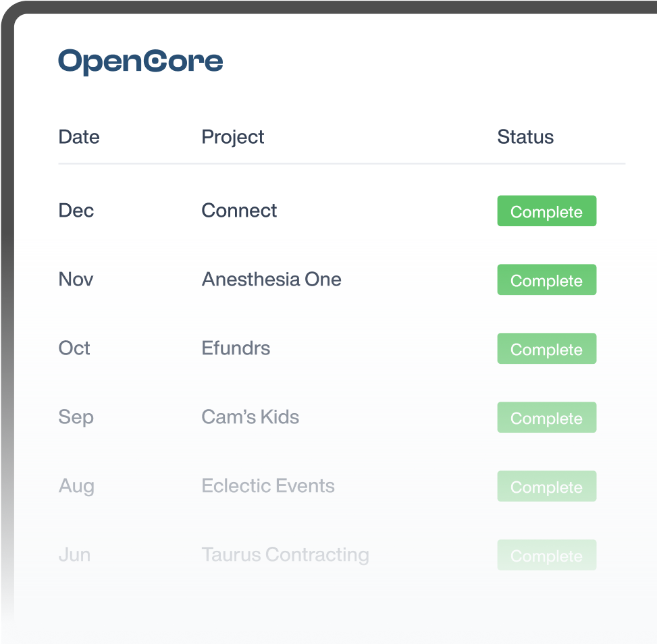
Task: Open the Taurus Contracting project
Action: pos(286,554)
